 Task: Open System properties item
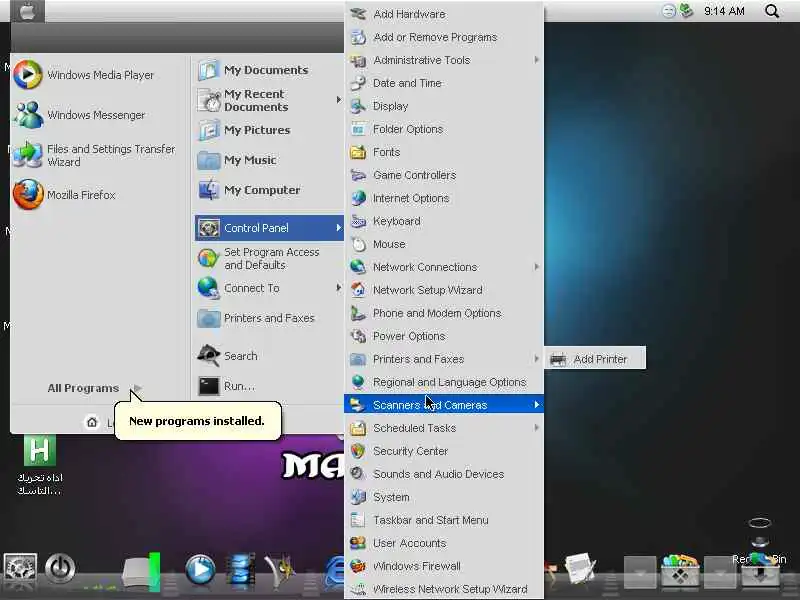pos(444,496)
